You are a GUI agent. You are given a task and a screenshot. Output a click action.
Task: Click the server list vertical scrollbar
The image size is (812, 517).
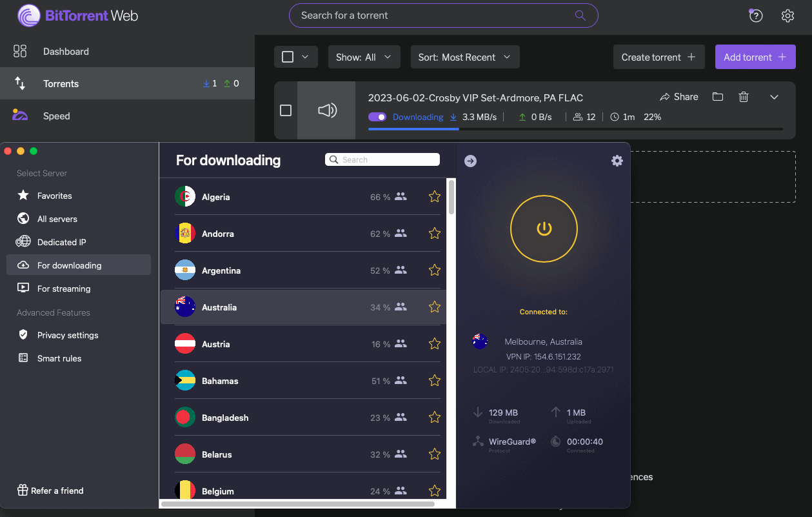(451, 197)
